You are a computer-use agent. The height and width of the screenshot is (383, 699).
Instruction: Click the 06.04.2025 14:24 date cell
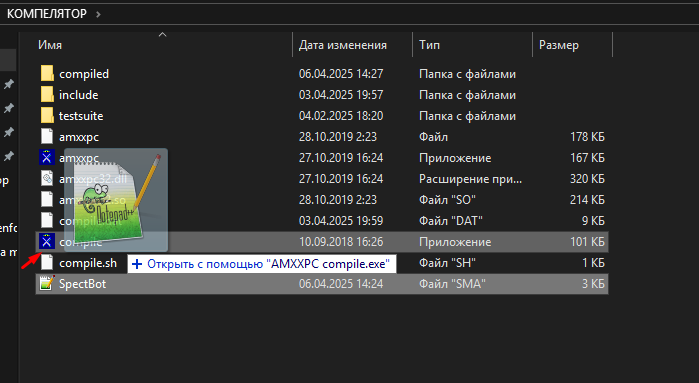341,284
